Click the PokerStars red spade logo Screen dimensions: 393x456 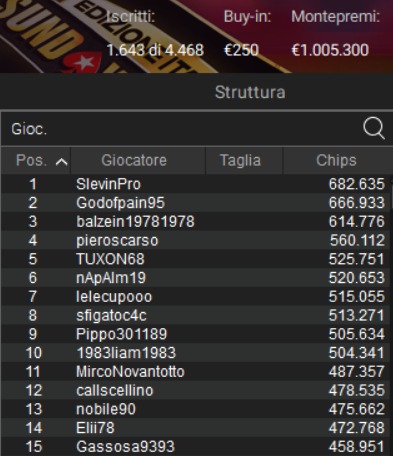[x=81, y=63]
